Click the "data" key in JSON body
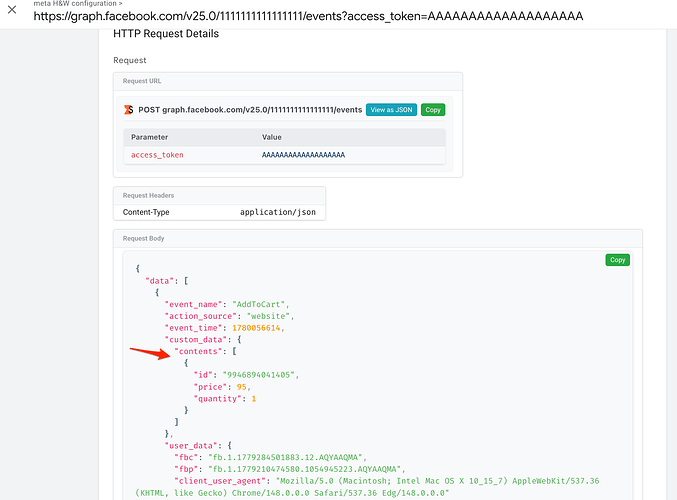Viewport: 677px width, 500px height. click(x=159, y=281)
